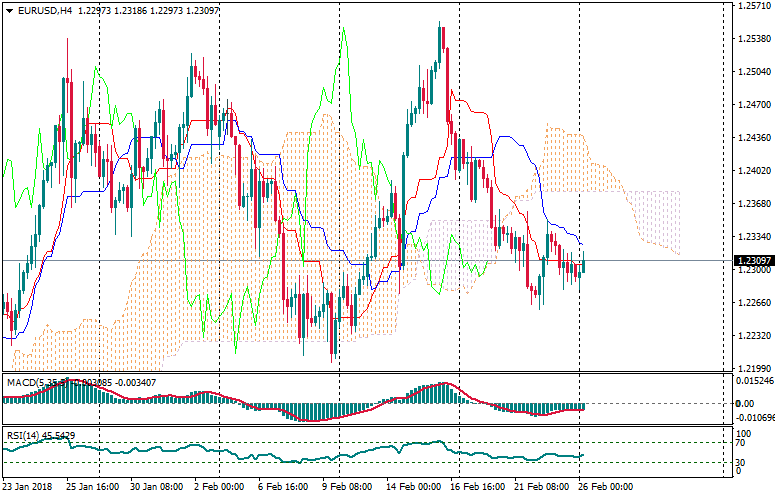Click the 2 Feb 00:00 time label

pos(217,486)
